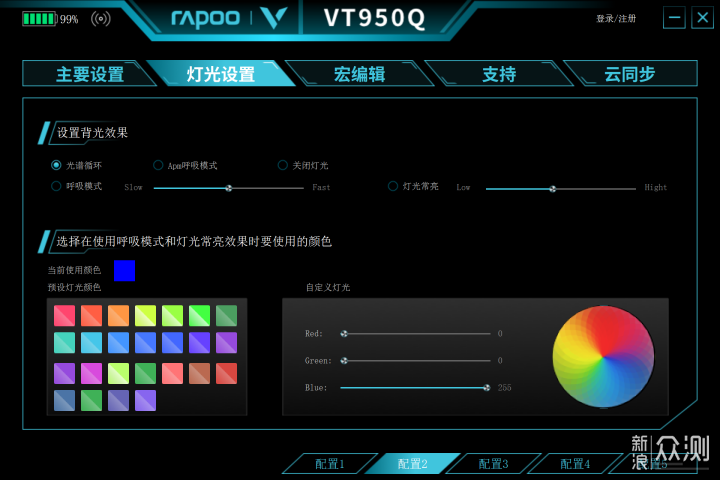Open the 云同步 tab

click(x=630, y=74)
